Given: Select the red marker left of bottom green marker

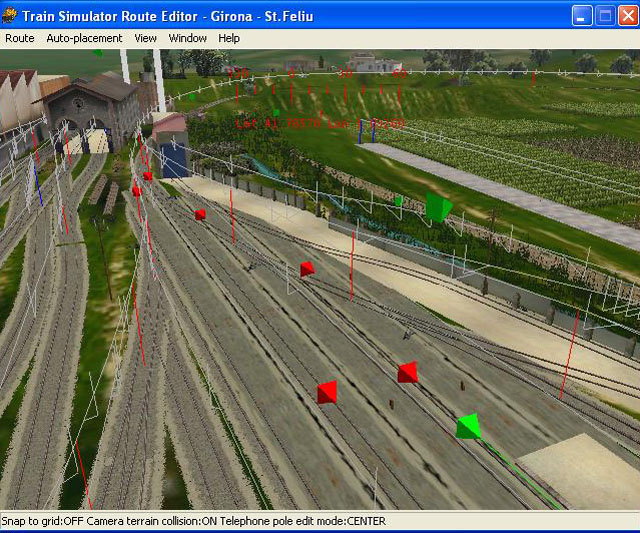Looking at the screenshot, I should point(407,373).
